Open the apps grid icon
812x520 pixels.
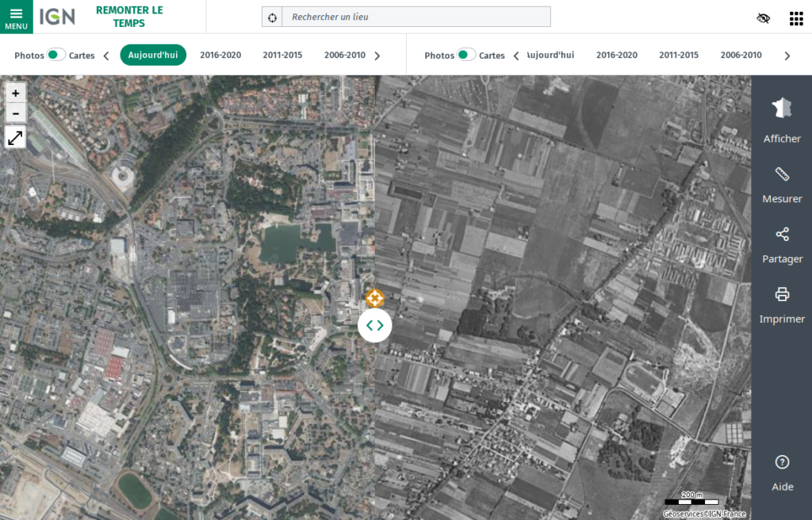click(795, 18)
